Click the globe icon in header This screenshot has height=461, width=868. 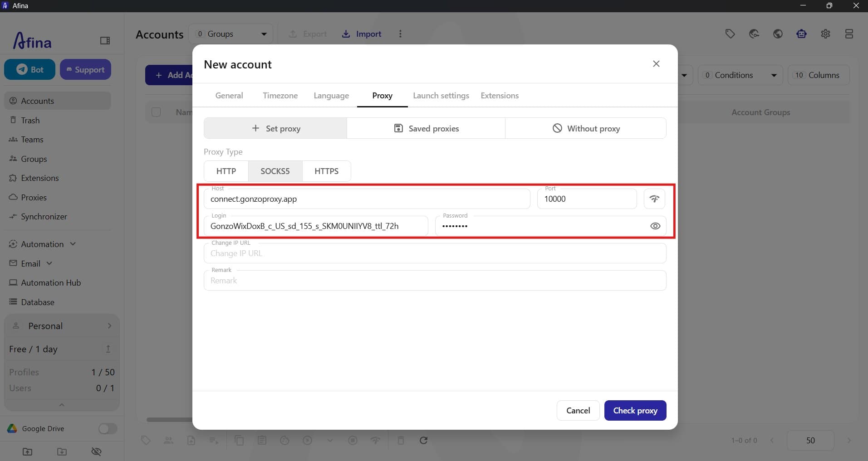[778, 34]
